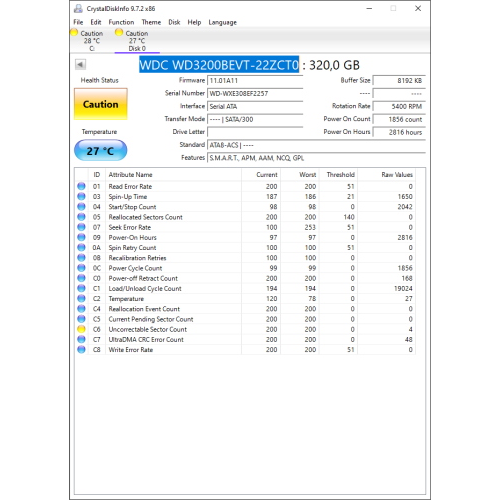
Task: Click the CrystalDiskInfo app icon in title bar
Action: click(78, 9)
